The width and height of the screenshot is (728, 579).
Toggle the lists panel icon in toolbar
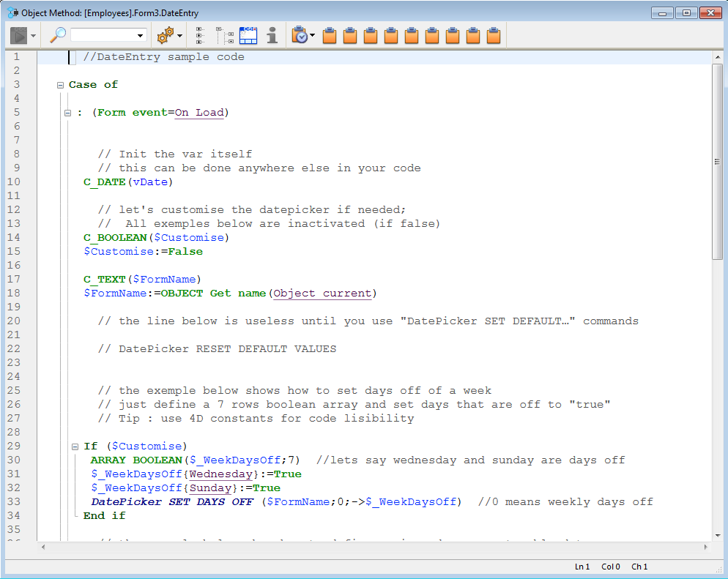coord(249,35)
